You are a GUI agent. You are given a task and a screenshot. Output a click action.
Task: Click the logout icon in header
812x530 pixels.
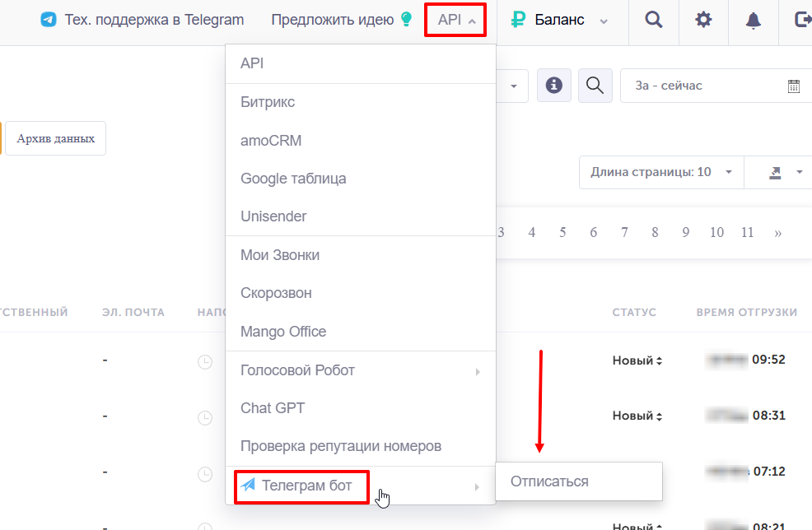pyautogui.click(x=803, y=20)
